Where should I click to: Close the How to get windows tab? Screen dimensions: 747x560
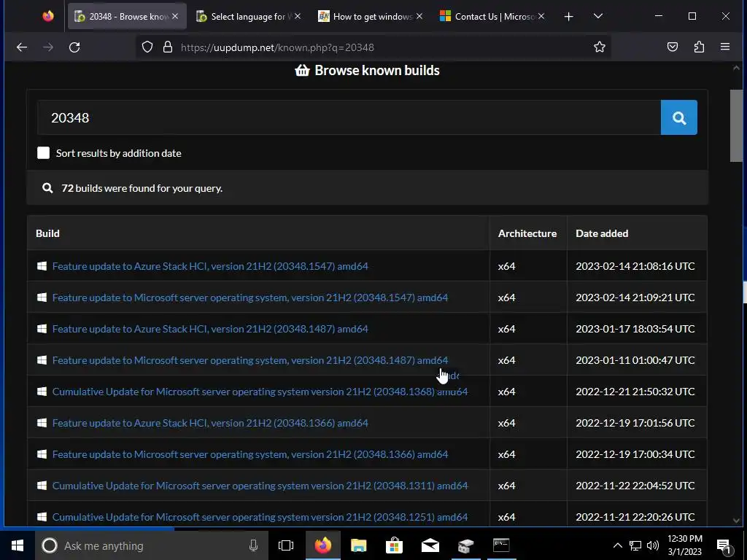coord(419,16)
